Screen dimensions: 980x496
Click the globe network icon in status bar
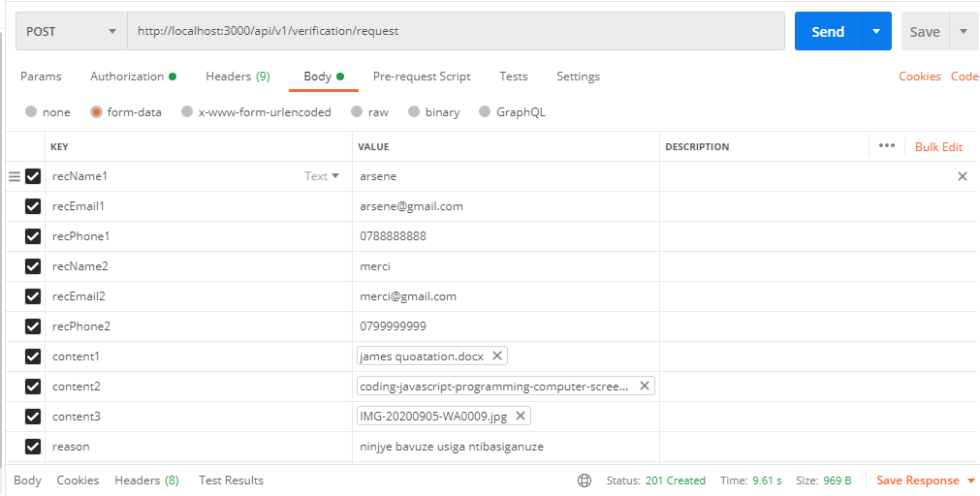(x=585, y=480)
